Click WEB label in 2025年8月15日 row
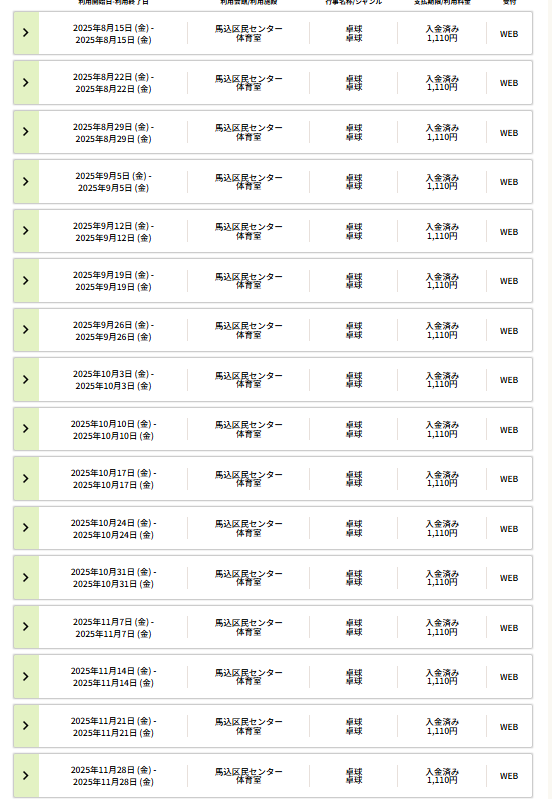 [x=509, y=34]
